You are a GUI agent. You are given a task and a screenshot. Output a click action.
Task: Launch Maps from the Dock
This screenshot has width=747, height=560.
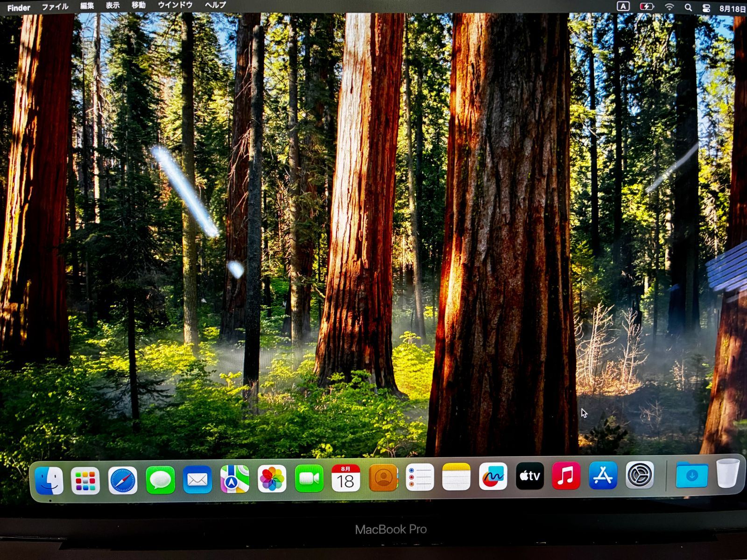point(234,479)
